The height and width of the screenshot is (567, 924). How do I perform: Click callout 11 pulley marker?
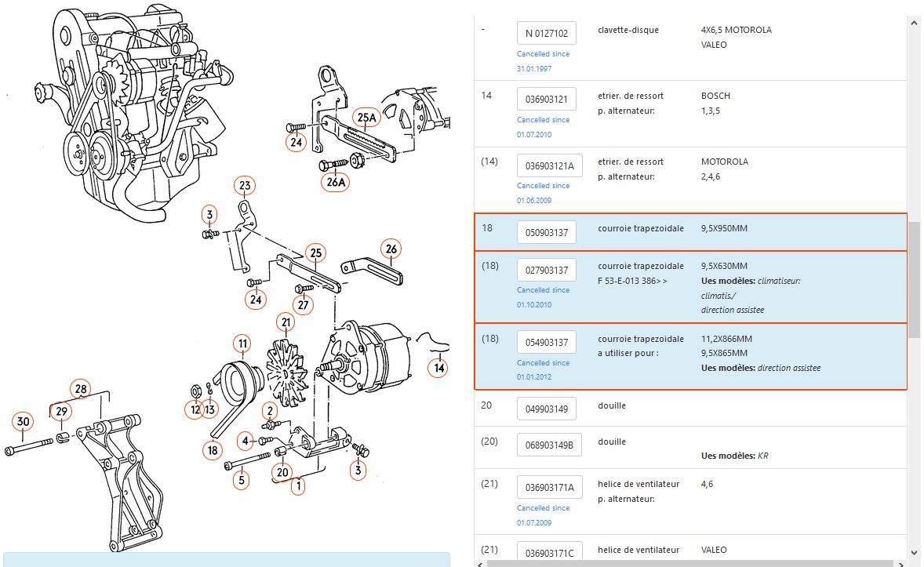(x=242, y=343)
